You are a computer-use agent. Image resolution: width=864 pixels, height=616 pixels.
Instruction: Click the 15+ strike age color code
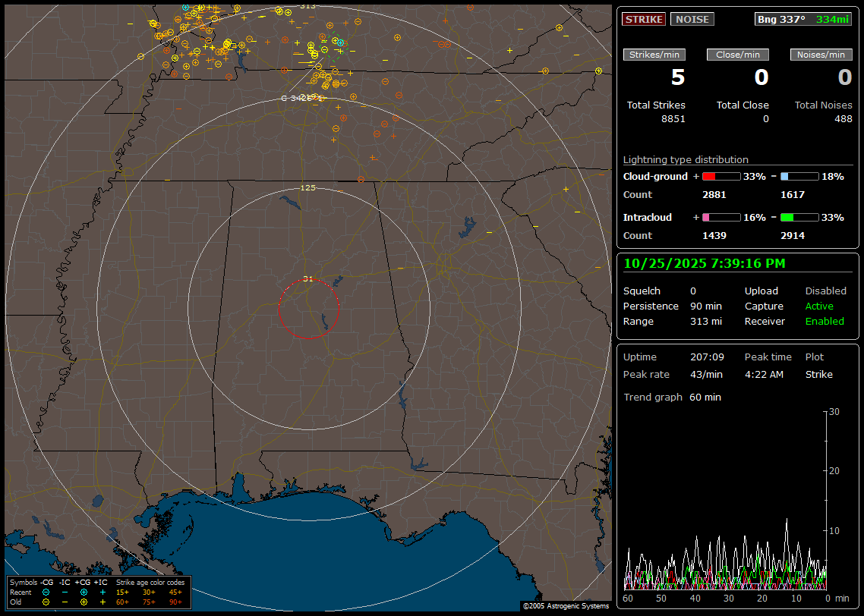(x=122, y=592)
